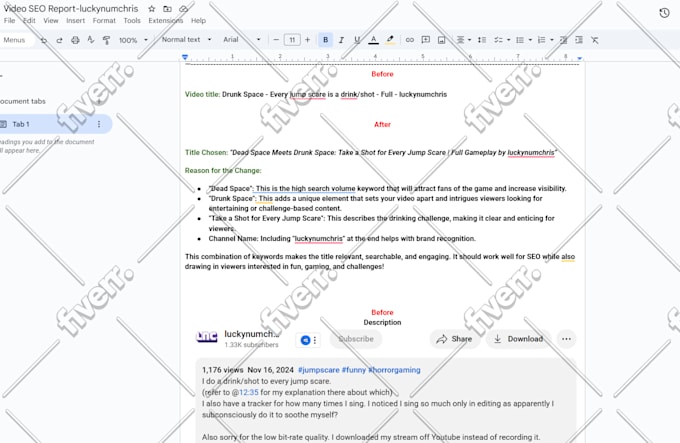Click the red 'After' heading
This screenshot has width=680, height=443.
(x=382, y=124)
